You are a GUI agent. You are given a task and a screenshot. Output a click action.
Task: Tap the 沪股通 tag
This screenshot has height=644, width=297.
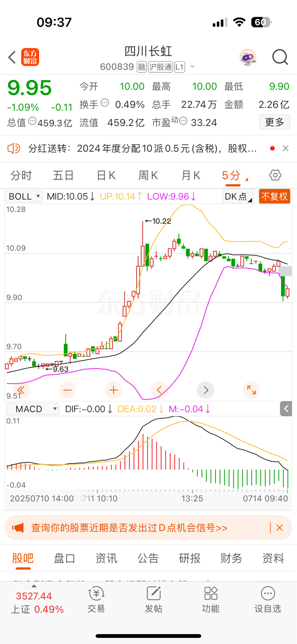click(x=160, y=67)
